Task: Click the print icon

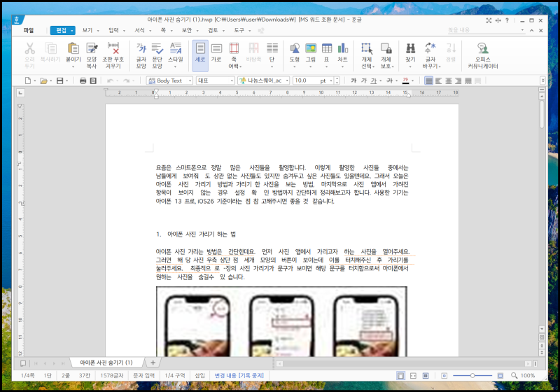Action: click(x=83, y=80)
